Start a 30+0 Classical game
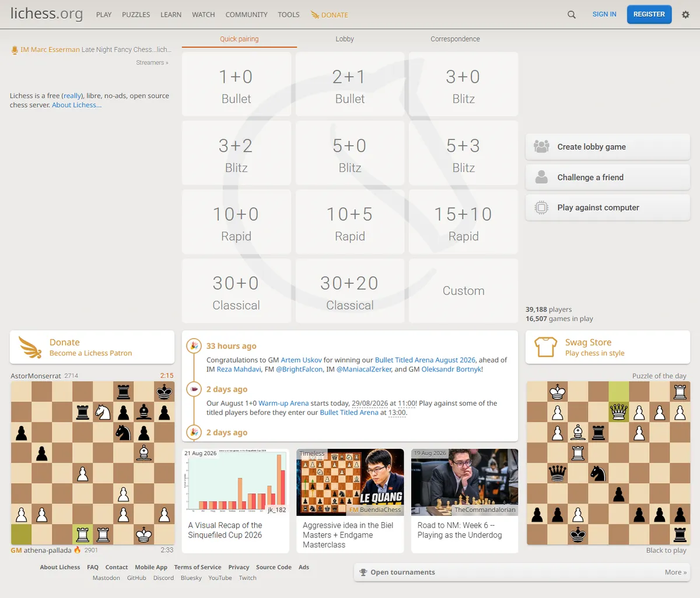Image resolution: width=700 pixels, height=598 pixels. pyautogui.click(x=236, y=291)
